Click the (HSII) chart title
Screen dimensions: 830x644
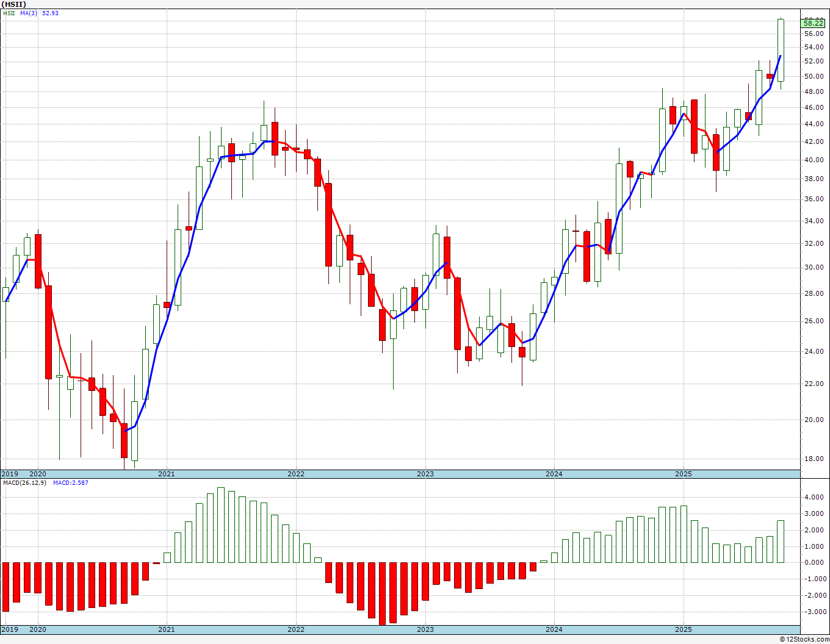(x=13, y=4)
